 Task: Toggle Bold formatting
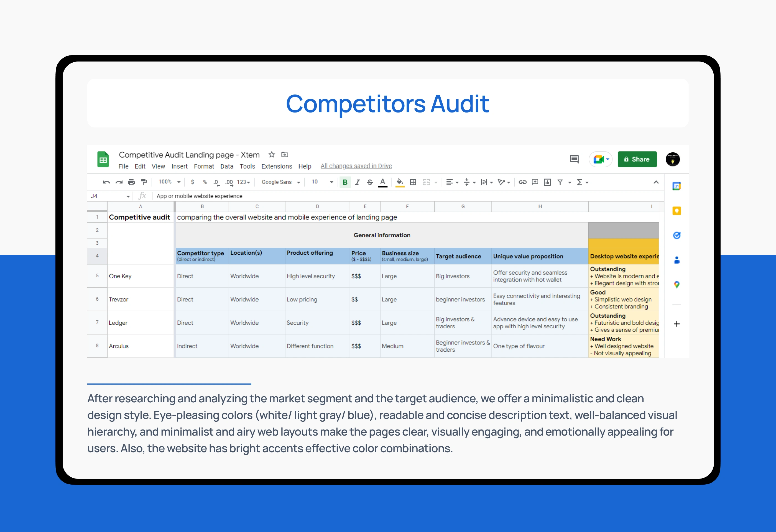(x=345, y=182)
